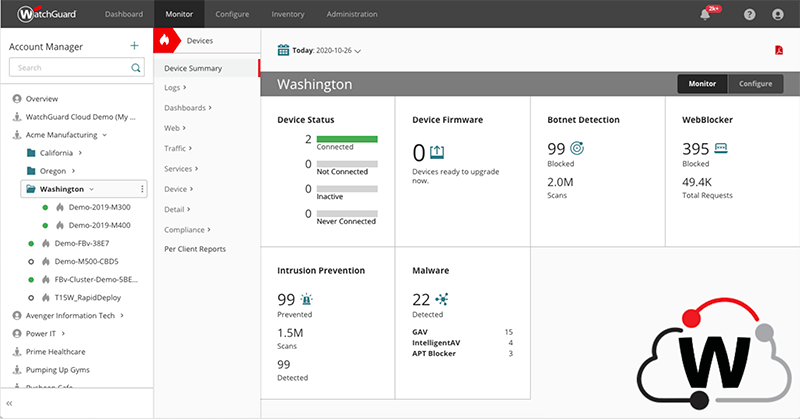The width and height of the screenshot is (800, 419).
Task: Click the Power IT account icon
Action: [x=17, y=333]
